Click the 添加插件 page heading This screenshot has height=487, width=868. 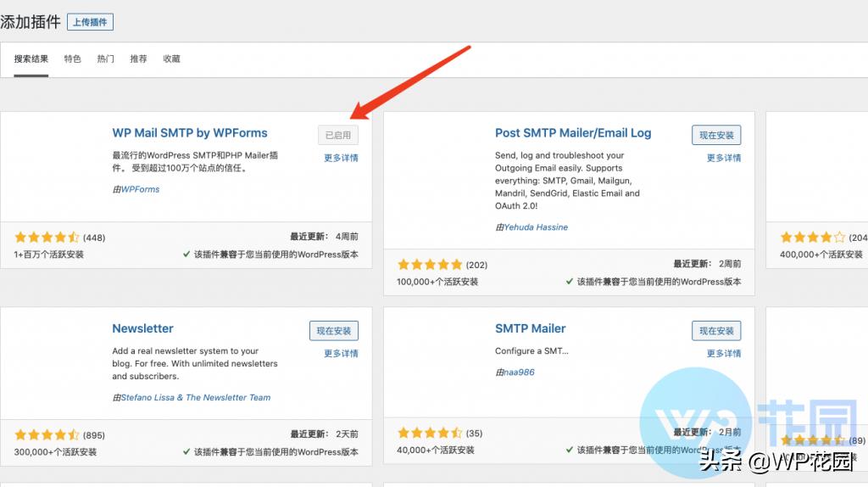point(31,22)
